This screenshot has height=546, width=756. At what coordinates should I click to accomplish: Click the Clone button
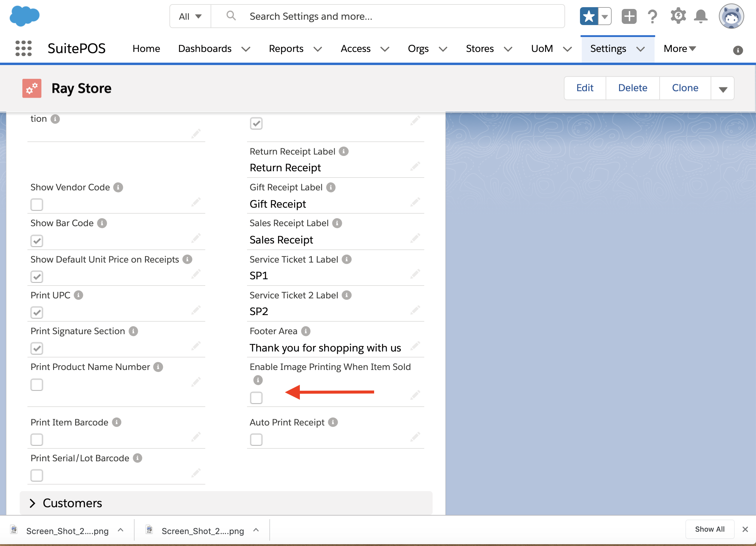685,88
